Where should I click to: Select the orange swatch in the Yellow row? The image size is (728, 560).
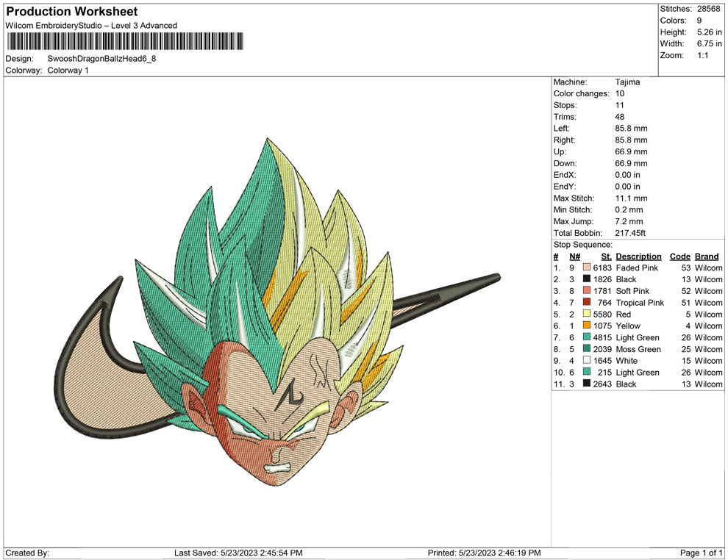(x=587, y=326)
